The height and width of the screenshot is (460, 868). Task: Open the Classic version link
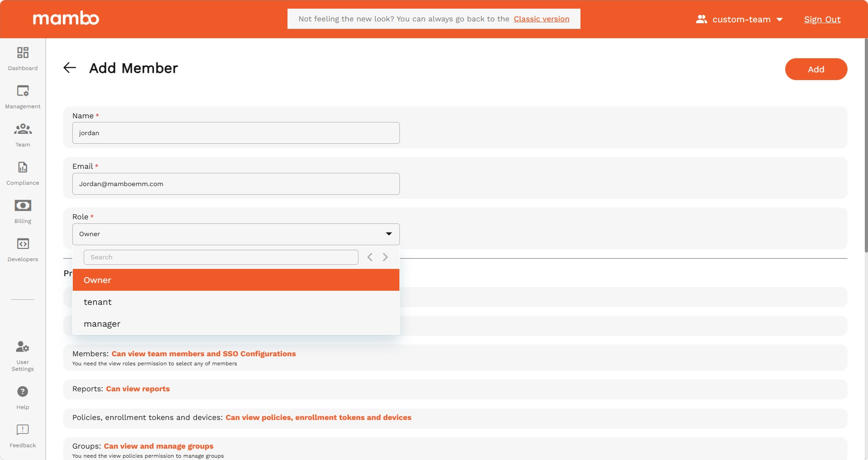541,19
